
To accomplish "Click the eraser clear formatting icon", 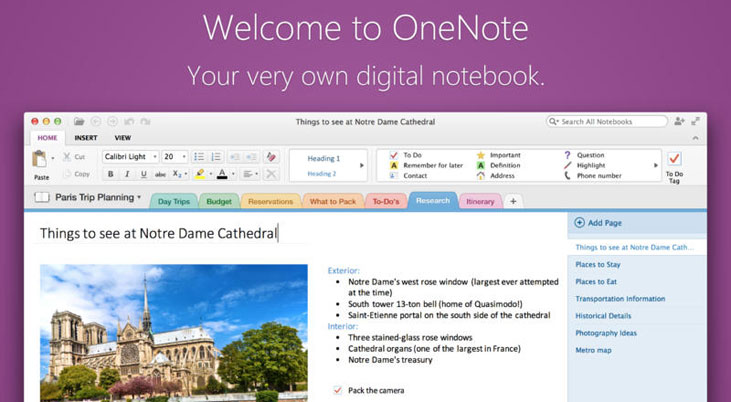I will click(271, 157).
